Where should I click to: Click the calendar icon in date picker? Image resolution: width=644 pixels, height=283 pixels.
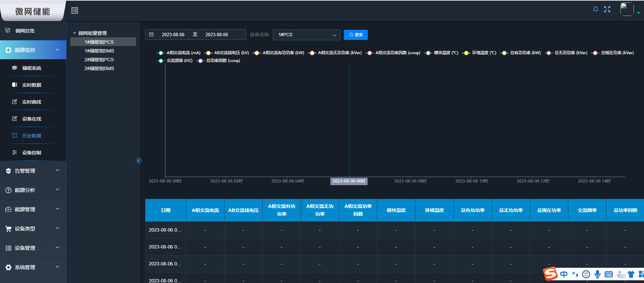151,35
